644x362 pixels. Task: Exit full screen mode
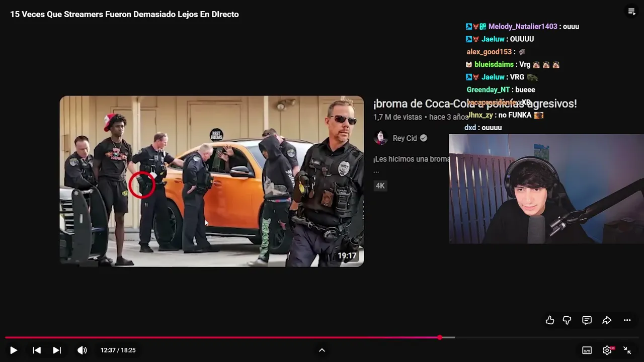click(x=627, y=350)
